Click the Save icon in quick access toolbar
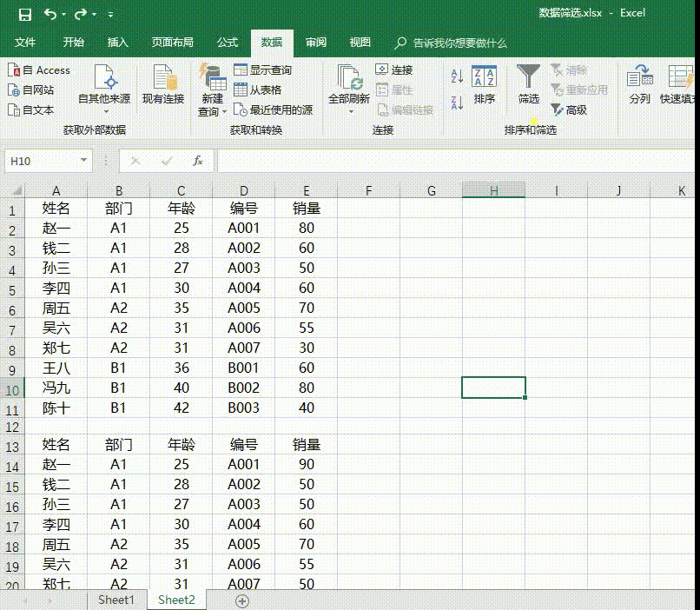Viewport: 700px width, 610px height. coord(24,14)
